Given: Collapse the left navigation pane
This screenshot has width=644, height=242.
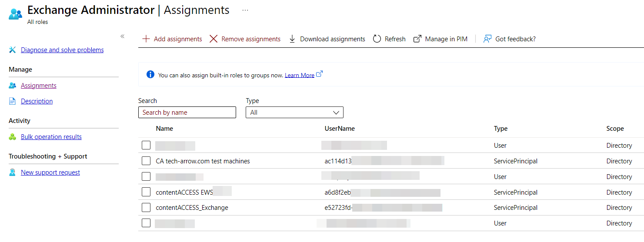Looking at the screenshot, I should pyautogui.click(x=122, y=36).
